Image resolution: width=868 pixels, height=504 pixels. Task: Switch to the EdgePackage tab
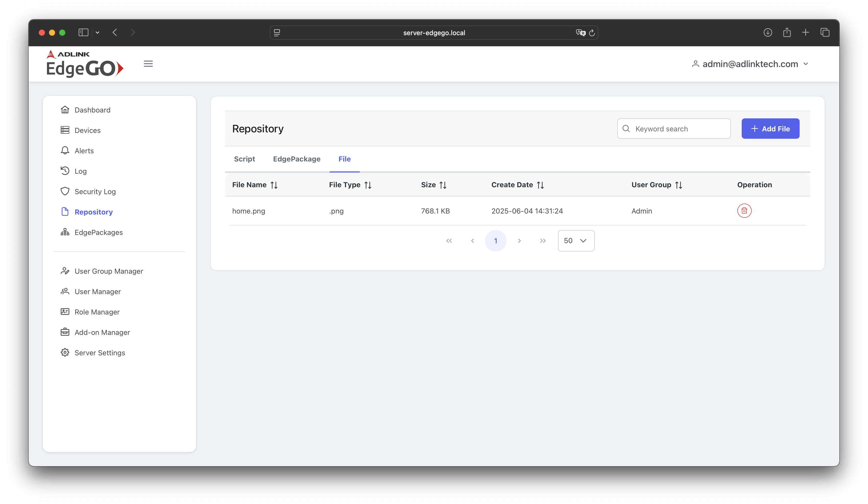296,159
